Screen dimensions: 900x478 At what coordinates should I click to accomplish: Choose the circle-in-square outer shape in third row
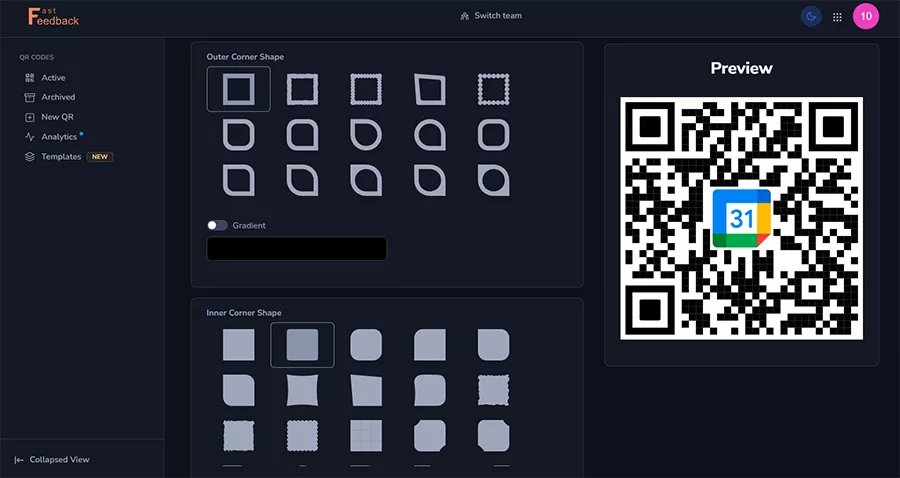pyautogui.click(x=493, y=180)
